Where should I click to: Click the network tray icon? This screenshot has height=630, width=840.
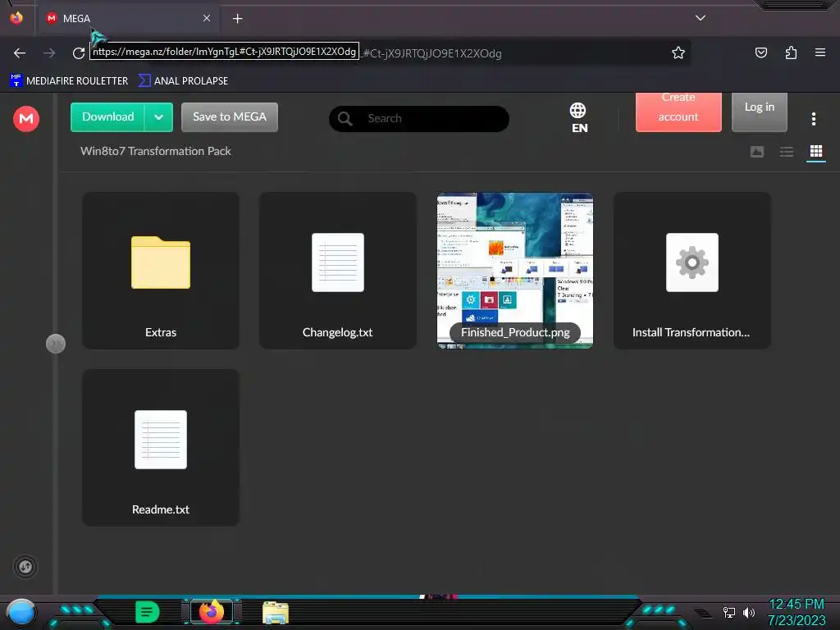pos(728,612)
